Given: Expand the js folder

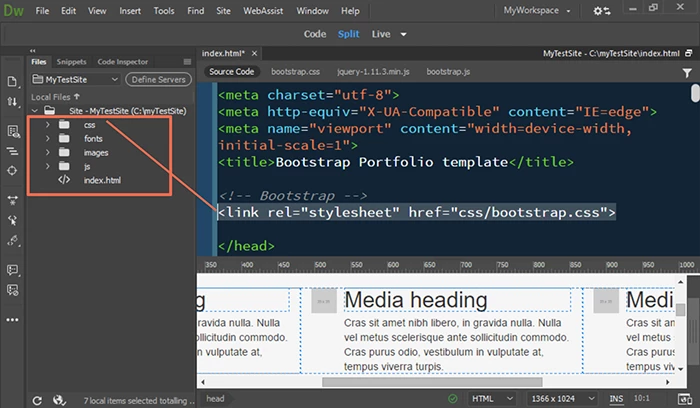Looking at the screenshot, I should coord(47,166).
